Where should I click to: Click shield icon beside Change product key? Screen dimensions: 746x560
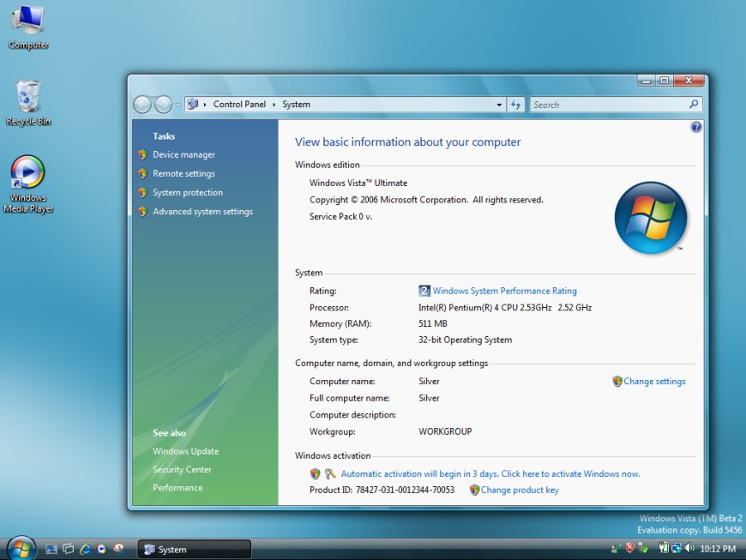[x=474, y=490]
